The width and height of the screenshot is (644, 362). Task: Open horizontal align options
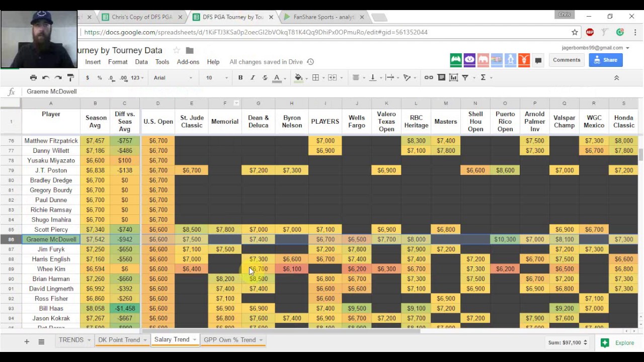356,77
